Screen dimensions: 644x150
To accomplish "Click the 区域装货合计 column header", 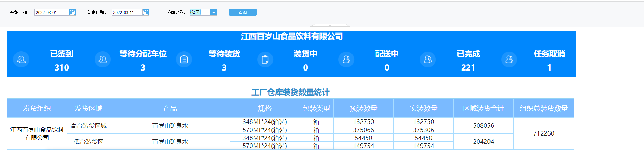I will (484, 108).
